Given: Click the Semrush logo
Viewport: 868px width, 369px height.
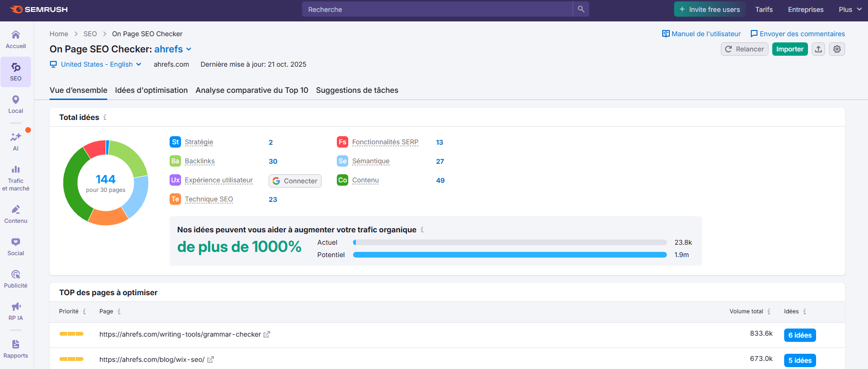Looking at the screenshot, I should 39,10.
